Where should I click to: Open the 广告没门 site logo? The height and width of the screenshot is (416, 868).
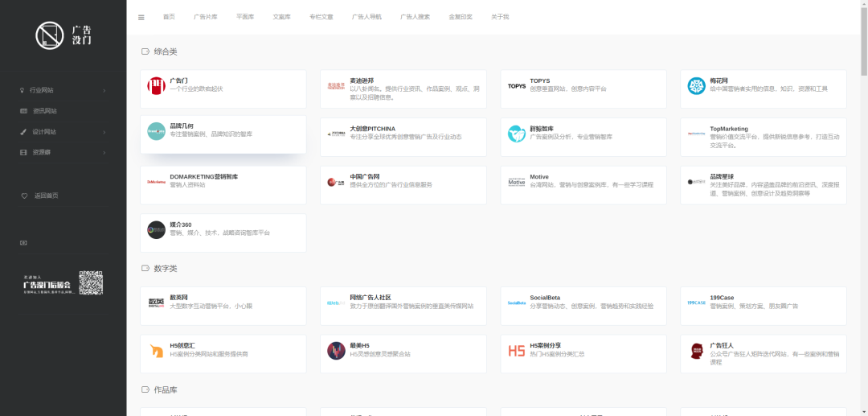click(x=63, y=35)
